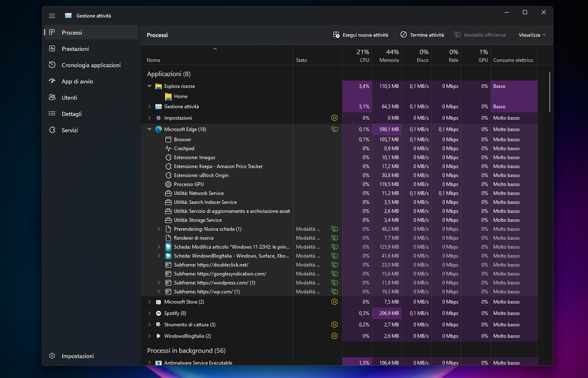Click suspended pause icon on Microsoft Store row
The image size is (588, 378).
click(x=335, y=302)
